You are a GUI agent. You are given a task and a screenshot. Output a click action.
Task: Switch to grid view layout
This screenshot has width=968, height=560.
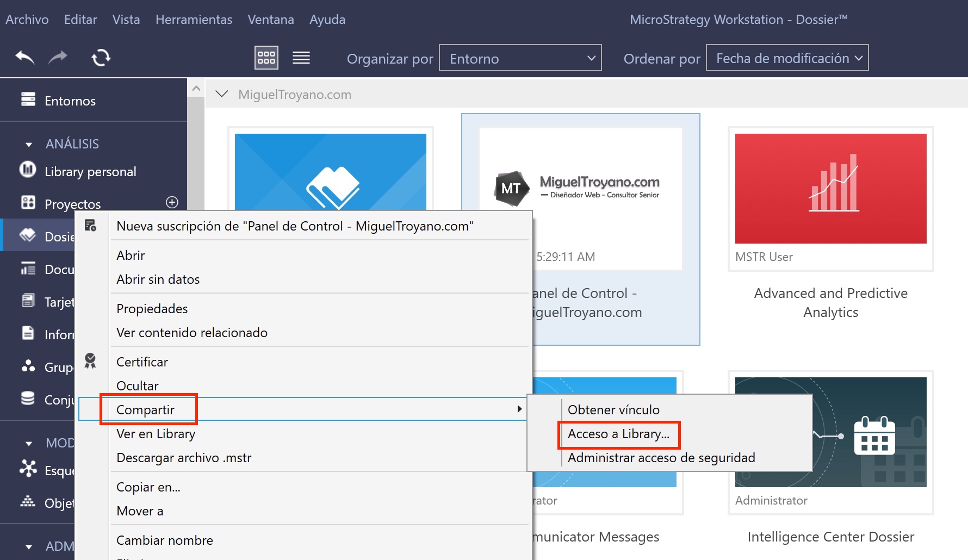coord(266,58)
